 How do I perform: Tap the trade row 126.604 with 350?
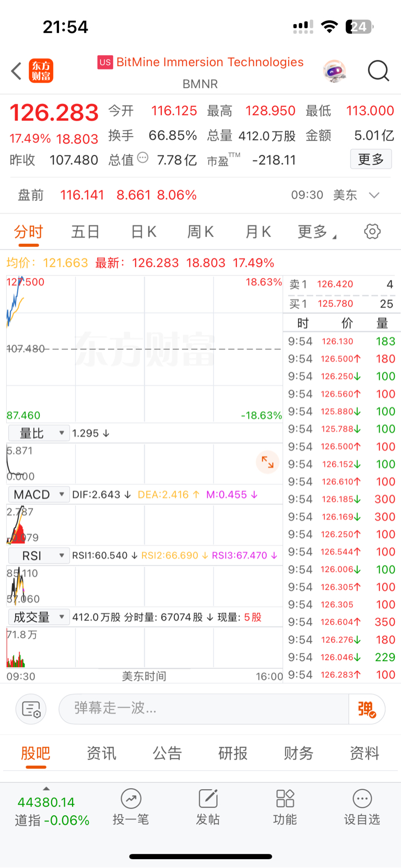[x=341, y=622]
